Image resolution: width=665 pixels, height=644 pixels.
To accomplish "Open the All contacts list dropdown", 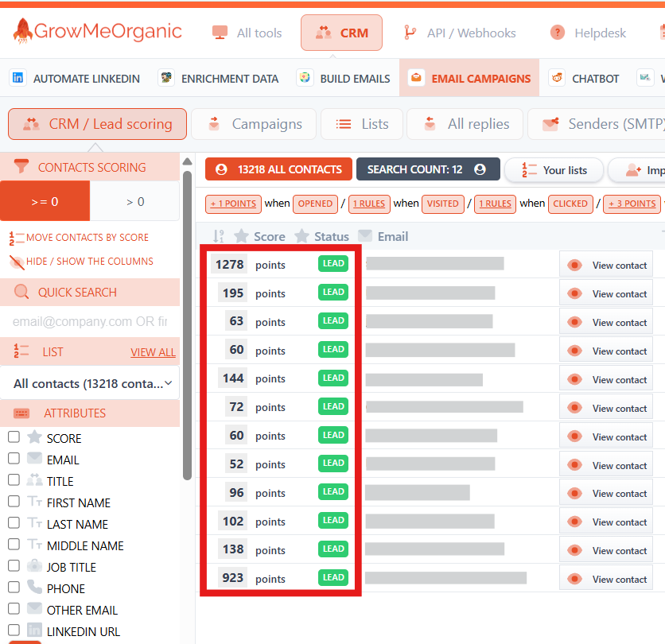I will [x=90, y=383].
